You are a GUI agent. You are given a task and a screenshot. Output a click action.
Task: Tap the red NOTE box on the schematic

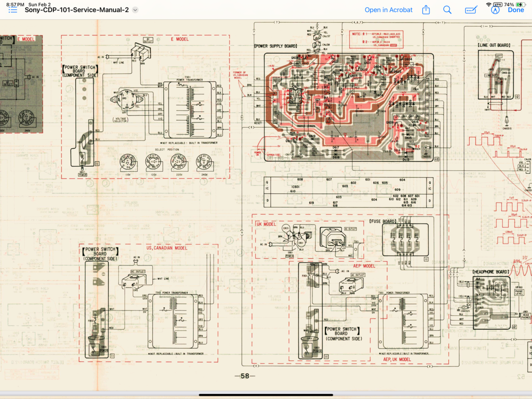(376, 40)
